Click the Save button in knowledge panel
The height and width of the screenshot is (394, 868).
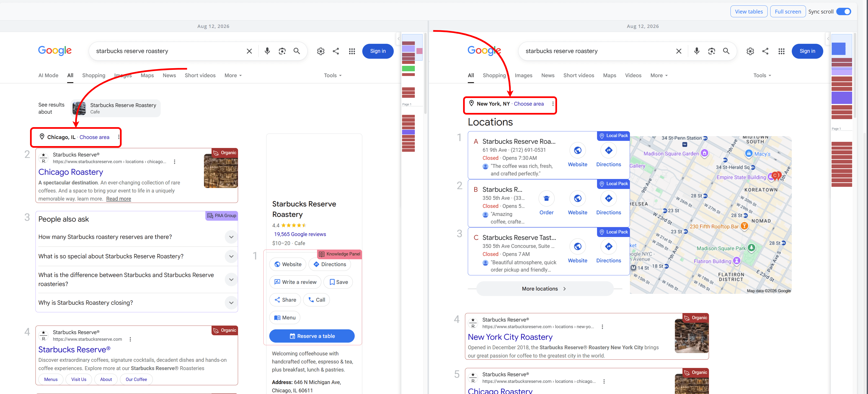tap(338, 282)
